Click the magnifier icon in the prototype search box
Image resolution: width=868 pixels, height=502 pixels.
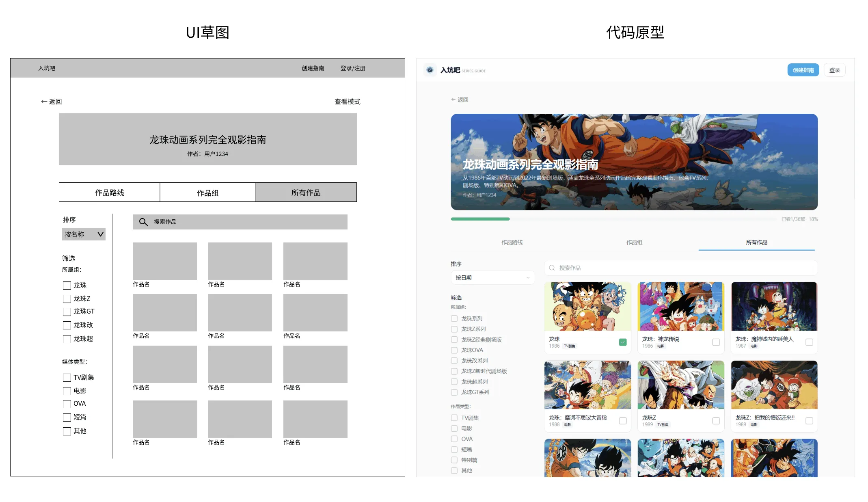click(x=552, y=268)
